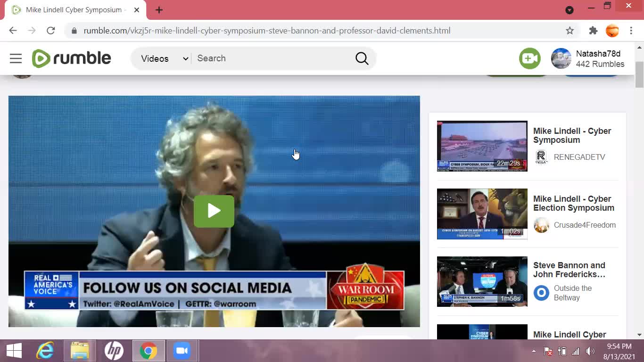Open Zoom from taskbar
This screenshot has height=362, width=644.
click(x=182, y=351)
